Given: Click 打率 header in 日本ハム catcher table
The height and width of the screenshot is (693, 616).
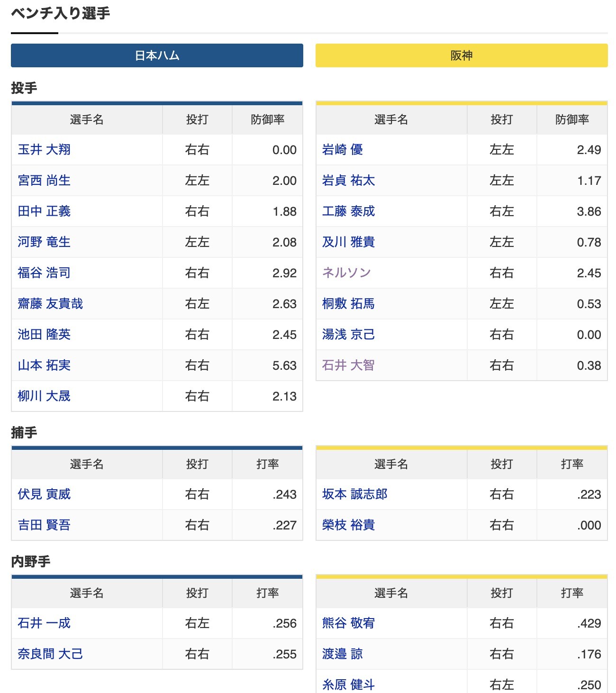Looking at the screenshot, I should pyautogui.click(x=268, y=464).
